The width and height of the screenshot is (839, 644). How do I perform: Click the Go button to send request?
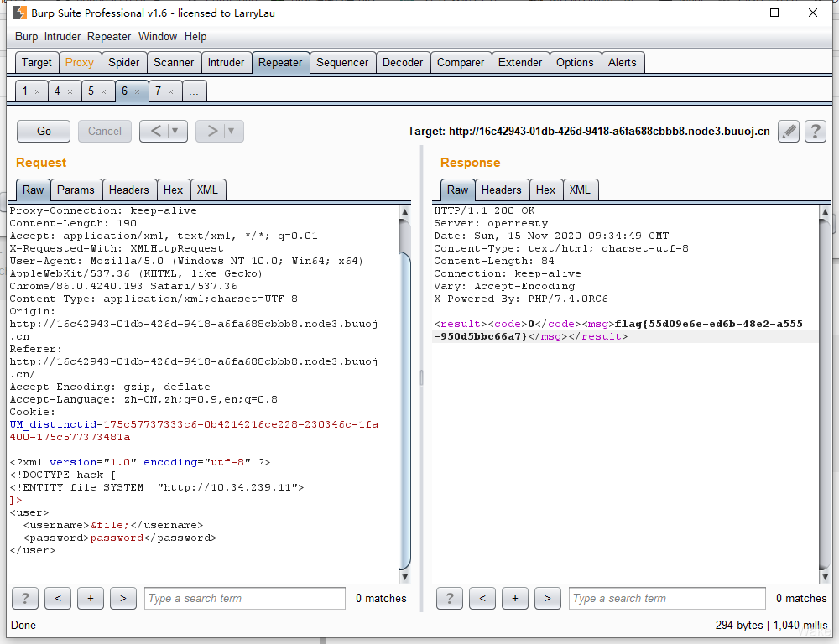44,131
